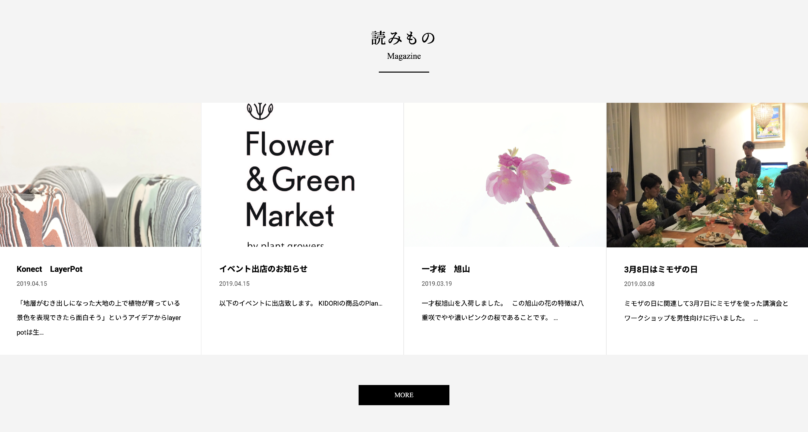Select the 2019.04.15 date under イベント出店

(234, 284)
